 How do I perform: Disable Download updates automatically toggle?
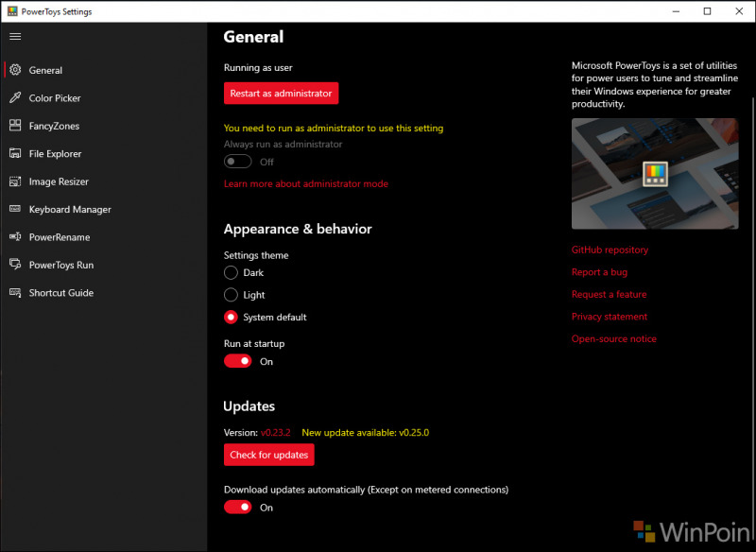pos(238,508)
